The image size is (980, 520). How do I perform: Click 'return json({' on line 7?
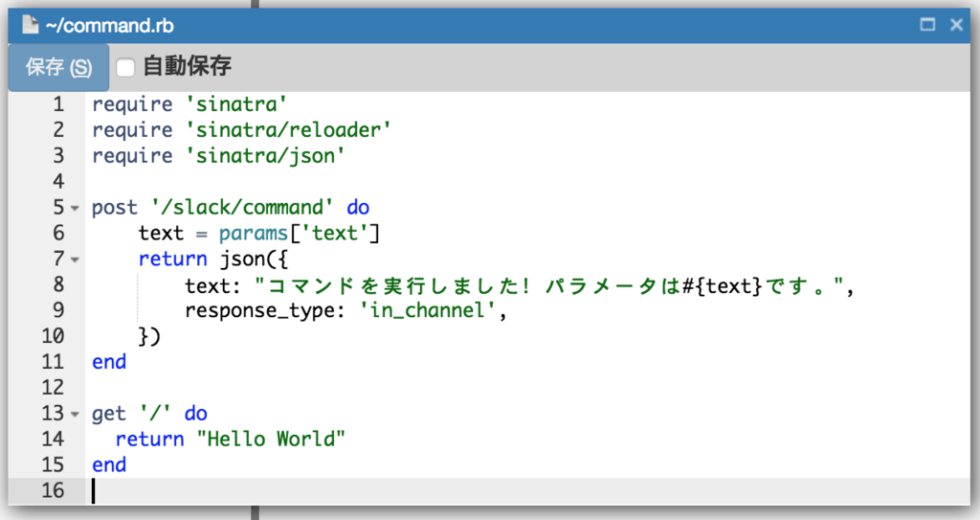click(x=213, y=260)
